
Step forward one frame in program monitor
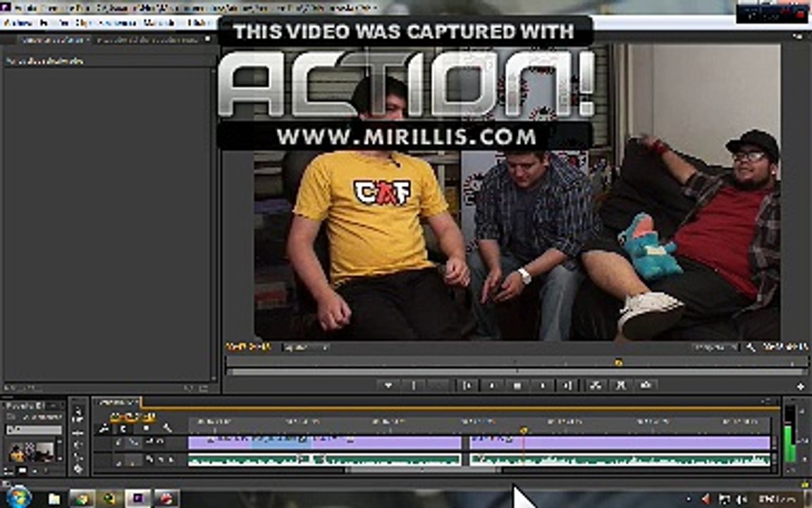pos(542,385)
